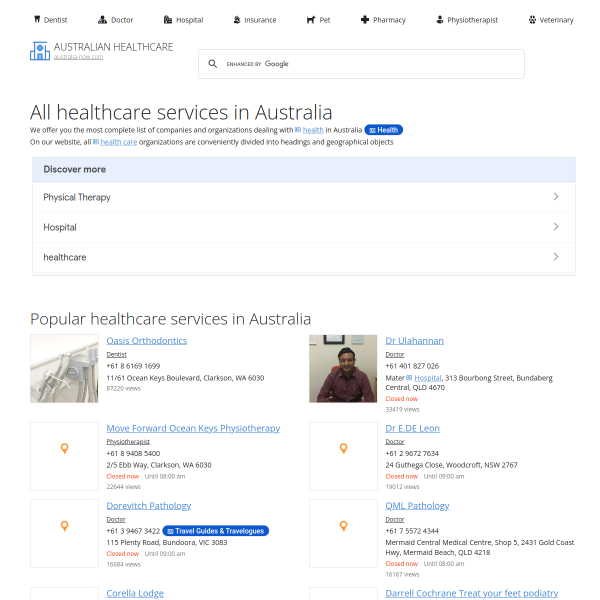Follow the 'health care' inline link
The image size is (600, 600).
[119, 142]
